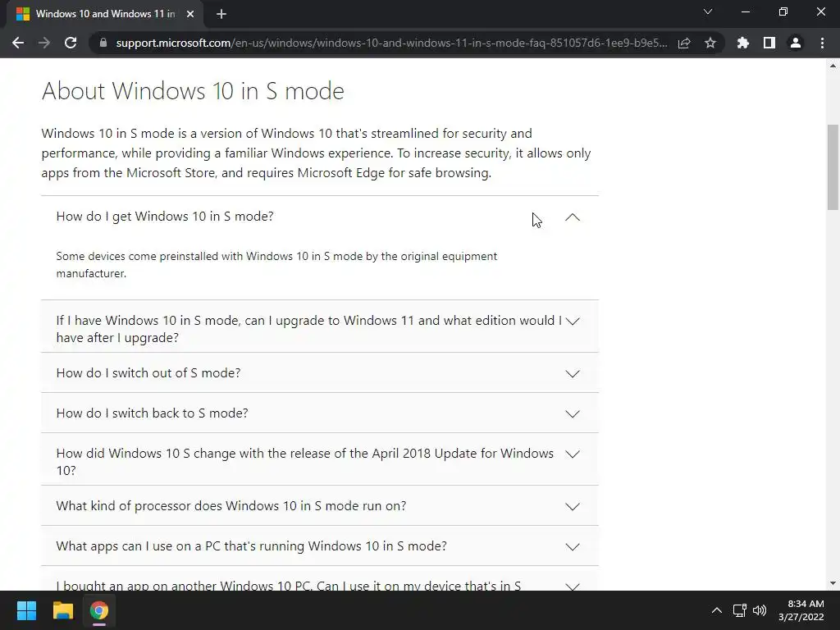This screenshot has height=630, width=840.
Task: Close the Windows 10 and Windows 11 tab
Action: [190, 14]
